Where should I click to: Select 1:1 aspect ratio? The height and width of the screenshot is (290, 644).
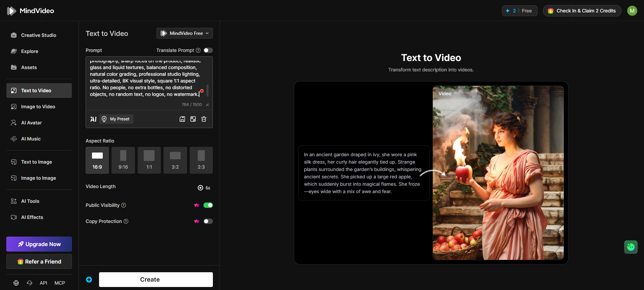click(149, 160)
